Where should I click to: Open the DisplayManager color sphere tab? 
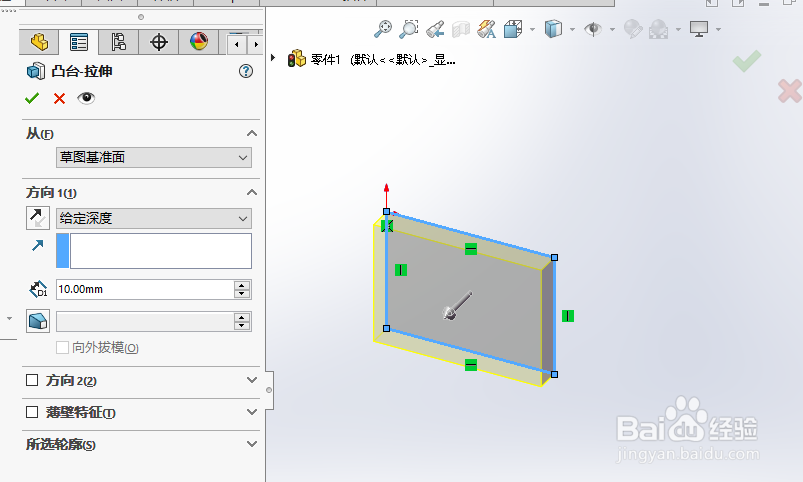click(199, 42)
